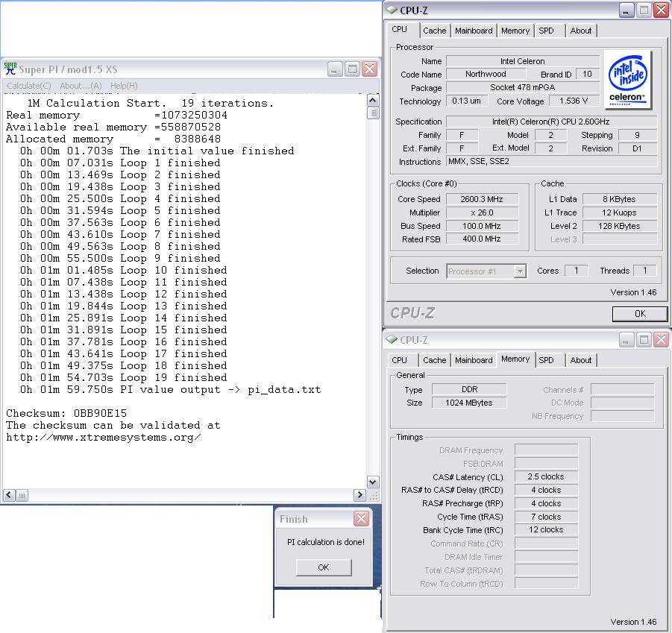
Task: Close the lower CPU-Z Memory window
Action: tap(662, 340)
